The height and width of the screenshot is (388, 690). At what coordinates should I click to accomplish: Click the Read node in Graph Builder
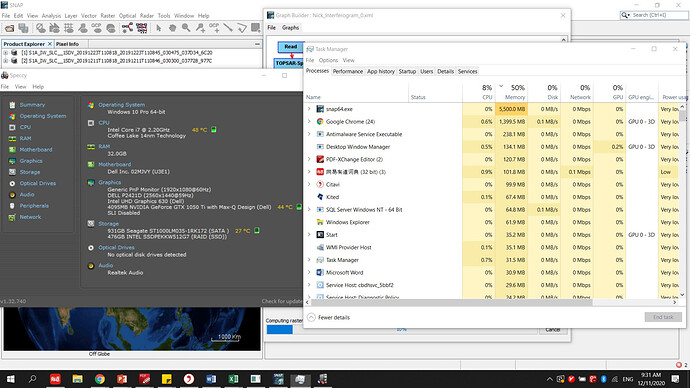290,46
